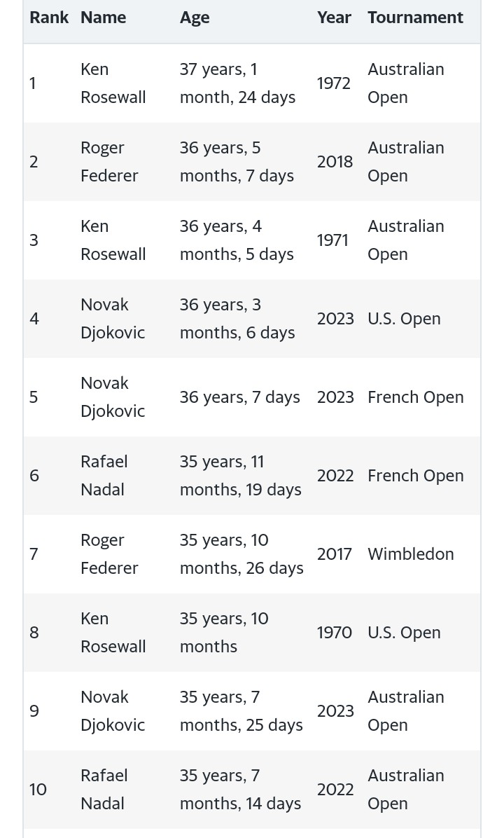Click the Year column header

pos(334,18)
